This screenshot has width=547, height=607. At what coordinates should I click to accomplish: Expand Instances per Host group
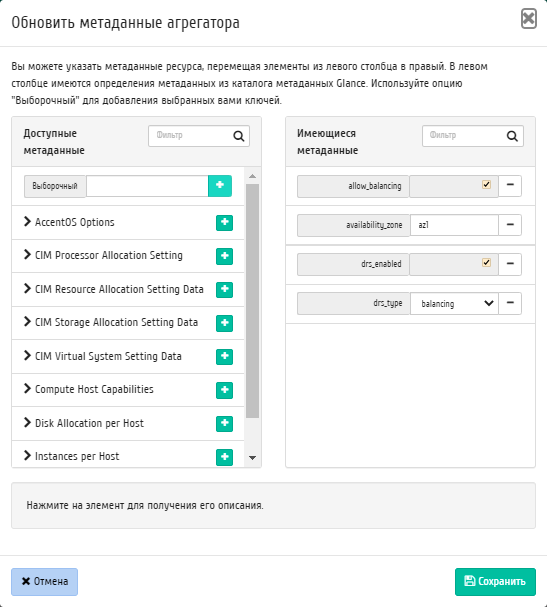point(77,456)
